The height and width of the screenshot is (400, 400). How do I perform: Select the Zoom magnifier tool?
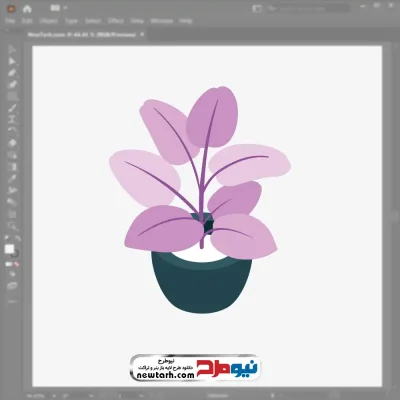click(12, 226)
